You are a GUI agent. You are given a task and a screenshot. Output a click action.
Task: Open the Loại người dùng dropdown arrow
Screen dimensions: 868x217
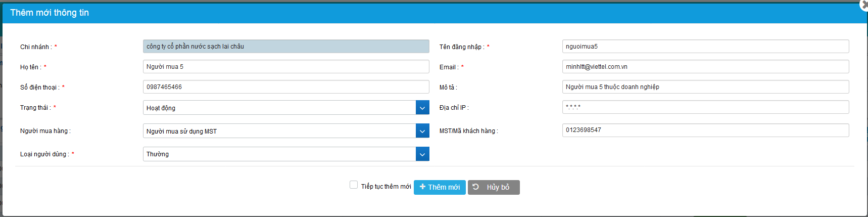pyautogui.click(x=422, y=154)
